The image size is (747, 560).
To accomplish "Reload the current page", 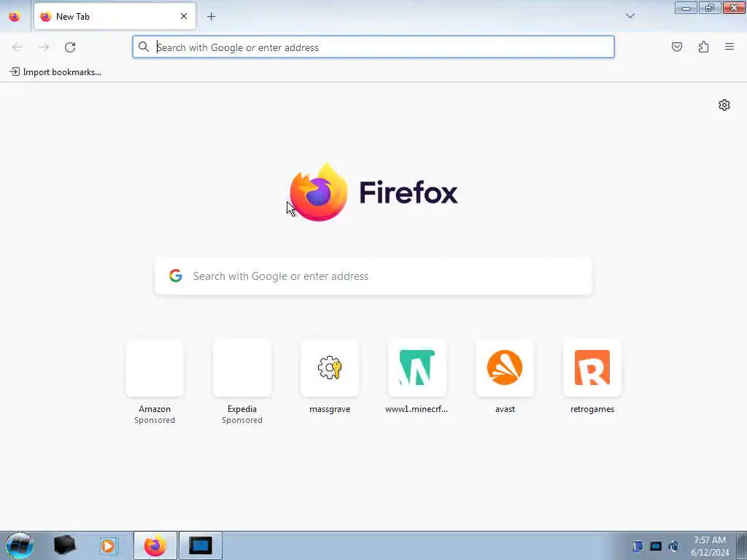I will coord(70,47).
